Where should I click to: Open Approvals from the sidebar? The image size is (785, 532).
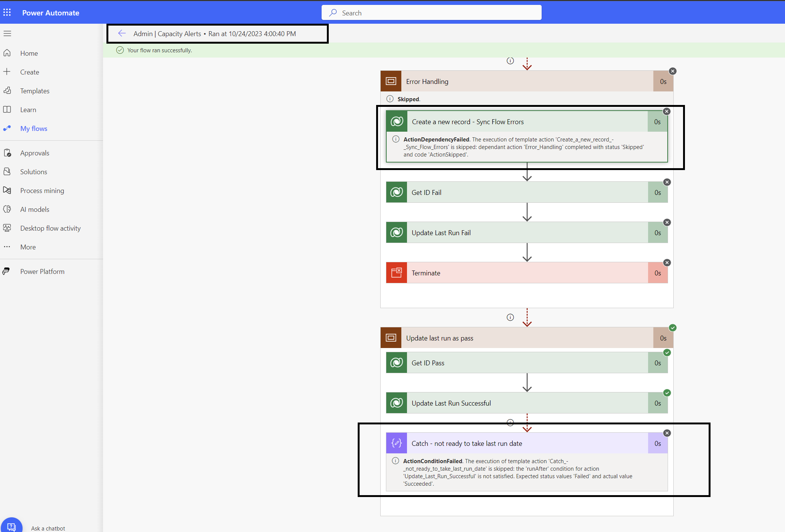(35, 153)
